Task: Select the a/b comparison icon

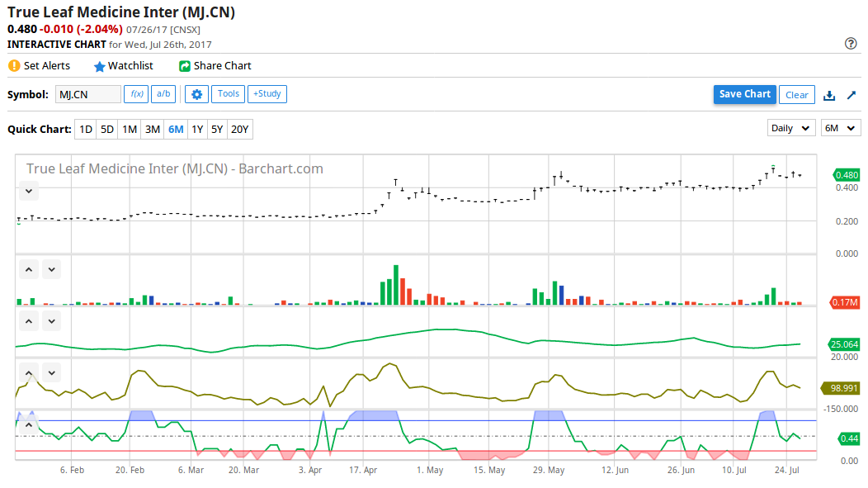Action: 163,94
